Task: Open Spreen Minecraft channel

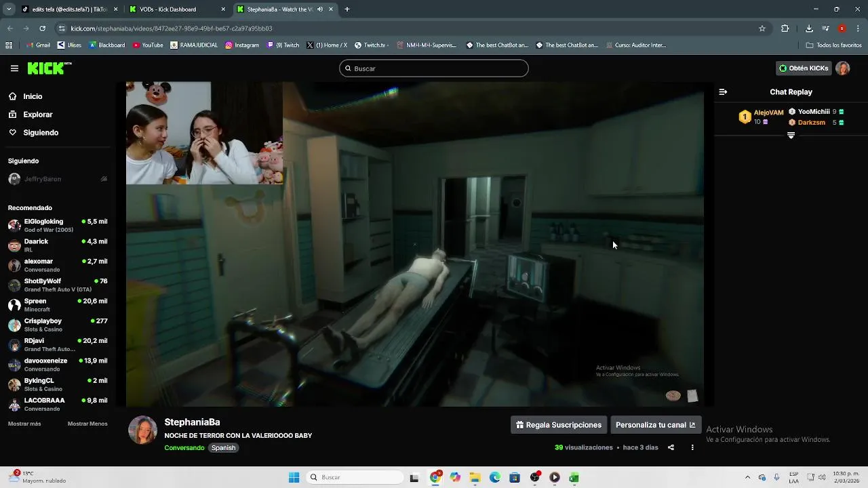Action: coord(58,305)
